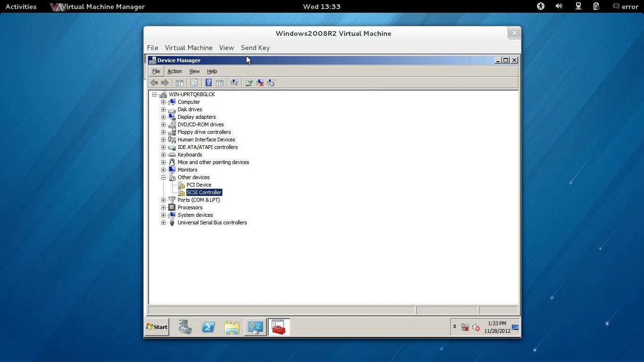Click the Virtual Machine Manager logo in top bar
The width and height of the screenshot is (644, 362).
tap(57, 7)
